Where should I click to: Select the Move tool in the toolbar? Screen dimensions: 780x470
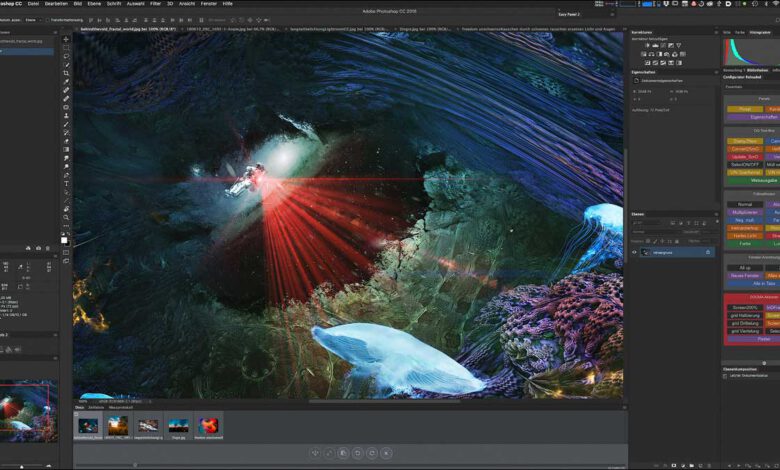(x=67, y=39)
